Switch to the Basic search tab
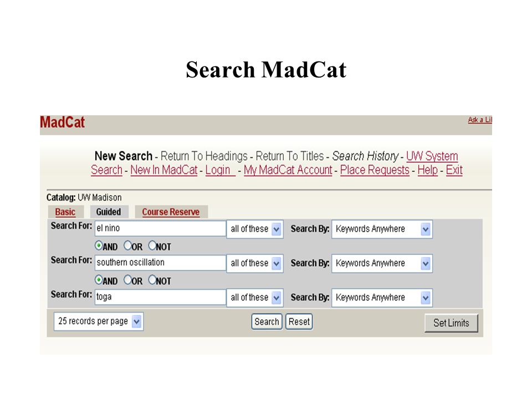 65,212
